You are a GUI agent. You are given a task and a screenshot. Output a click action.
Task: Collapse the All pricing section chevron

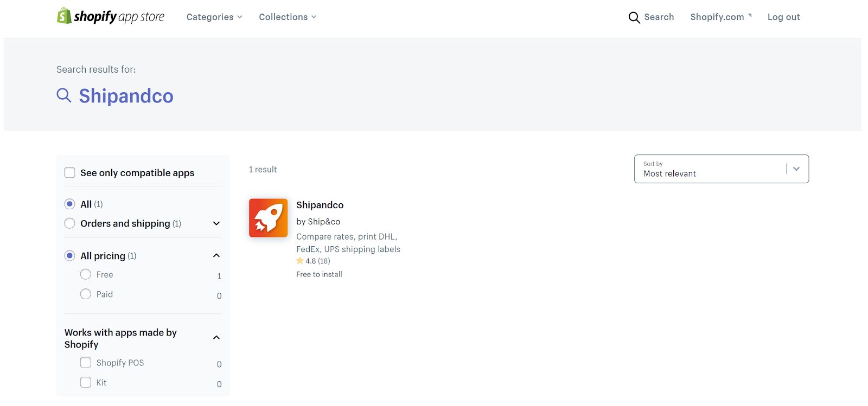click(216, 255)
